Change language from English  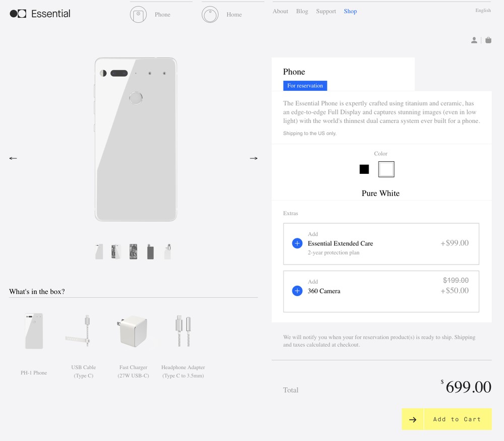click(x=483, y=10)
